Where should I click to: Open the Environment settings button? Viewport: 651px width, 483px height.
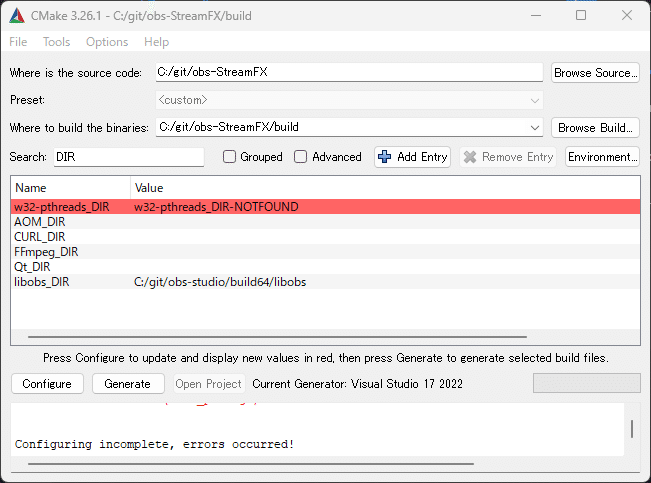[602, 157]
